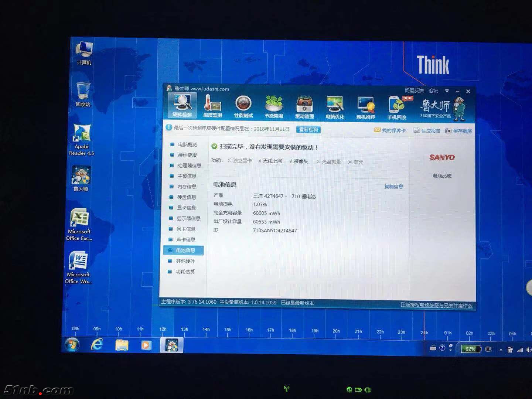The image size is (532, 399).
Task: Open 功耗估算 from the sidebar list
Action: click(185, 272)
